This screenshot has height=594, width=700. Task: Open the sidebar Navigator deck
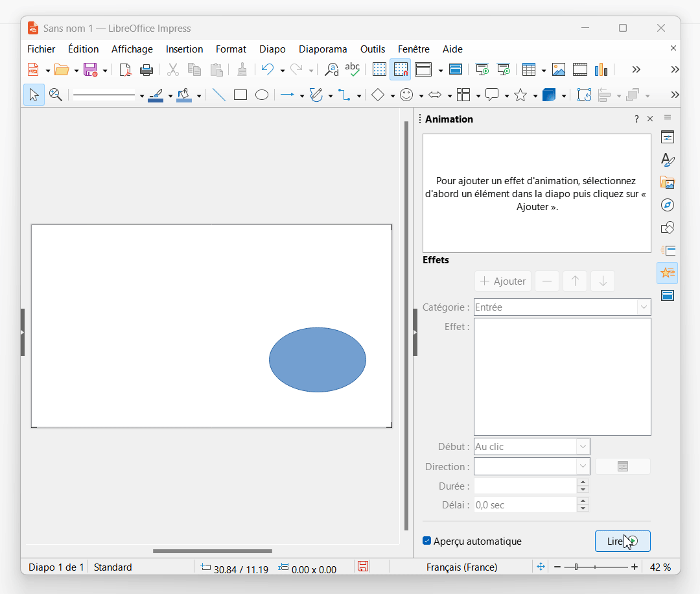(668, 205)
